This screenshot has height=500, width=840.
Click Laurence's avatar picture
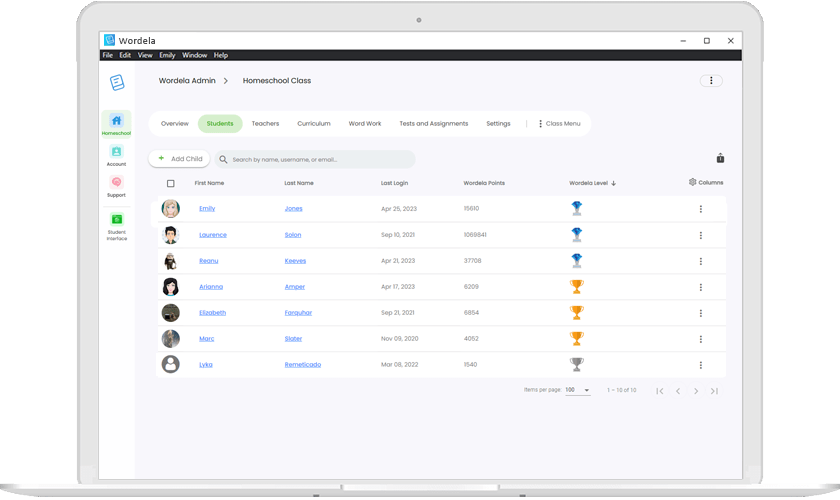coord(170,235)
